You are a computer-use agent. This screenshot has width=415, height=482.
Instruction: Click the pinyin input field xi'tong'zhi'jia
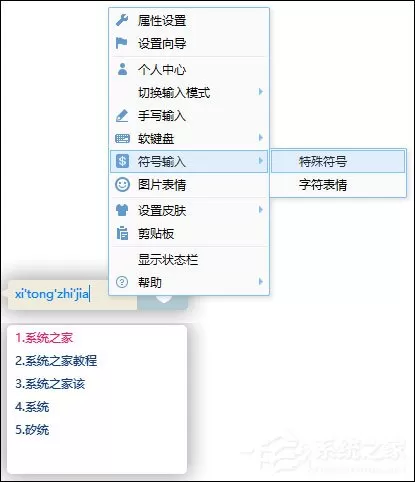pyautogui.click(x=72, y=295)
